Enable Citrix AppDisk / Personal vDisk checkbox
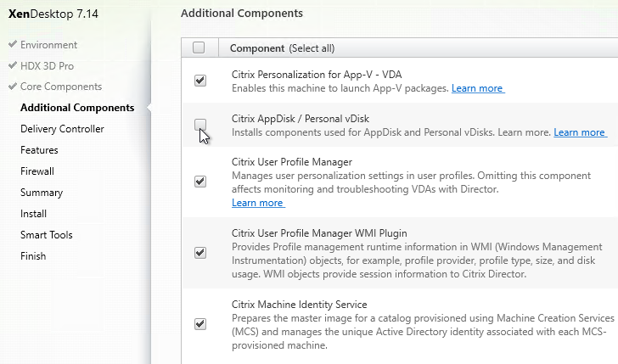Viewport: 618px width, 364px height. (200, 125)
